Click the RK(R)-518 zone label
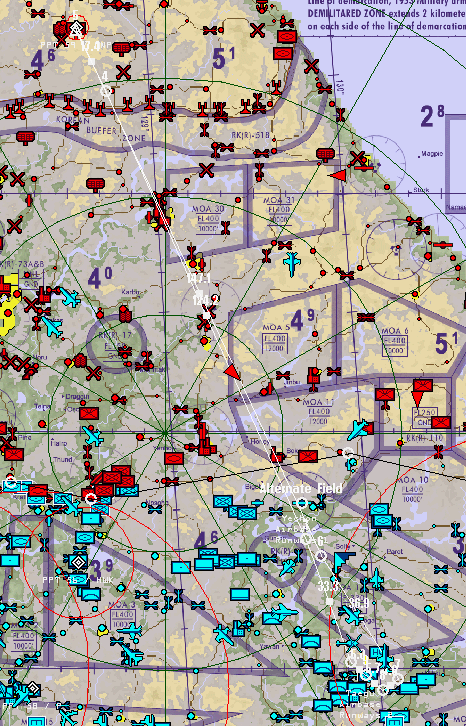 tap(250, 135)
